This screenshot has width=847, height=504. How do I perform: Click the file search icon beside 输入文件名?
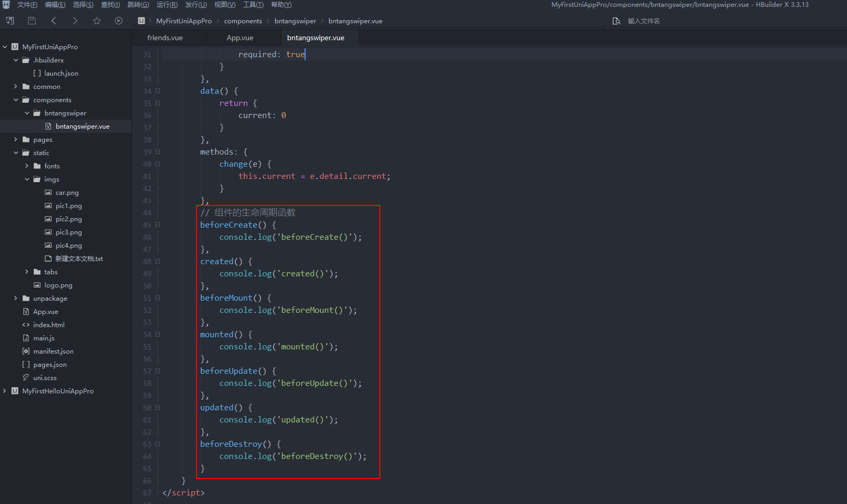[x=617, y=21]
